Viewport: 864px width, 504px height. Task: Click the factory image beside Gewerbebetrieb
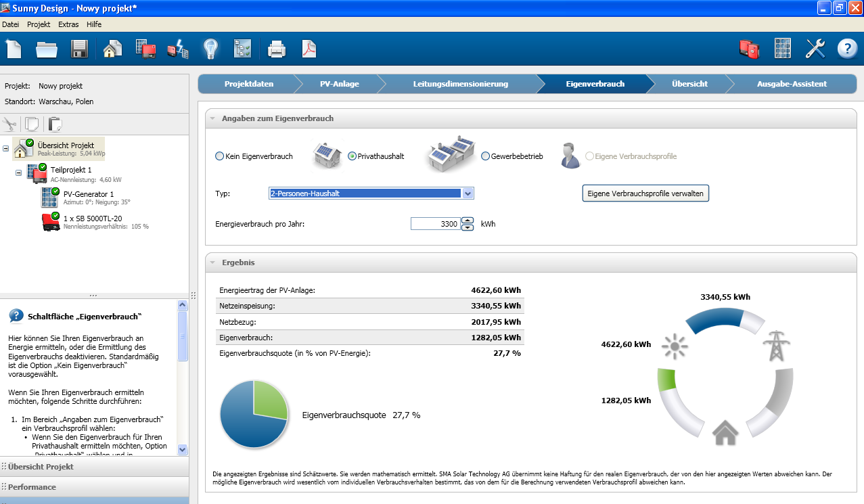451,153
